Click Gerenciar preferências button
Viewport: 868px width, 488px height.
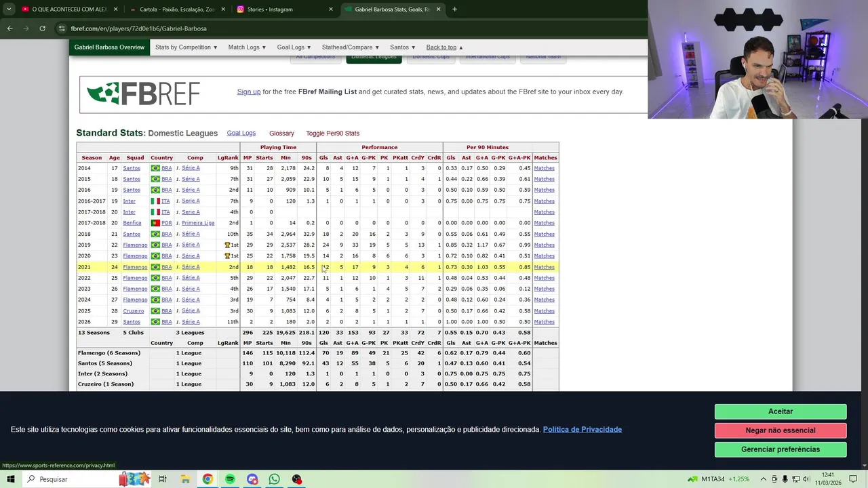coord(781,449)
